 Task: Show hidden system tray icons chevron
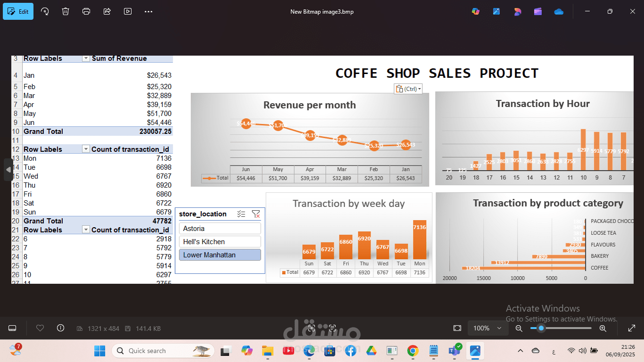click(520, 351)
